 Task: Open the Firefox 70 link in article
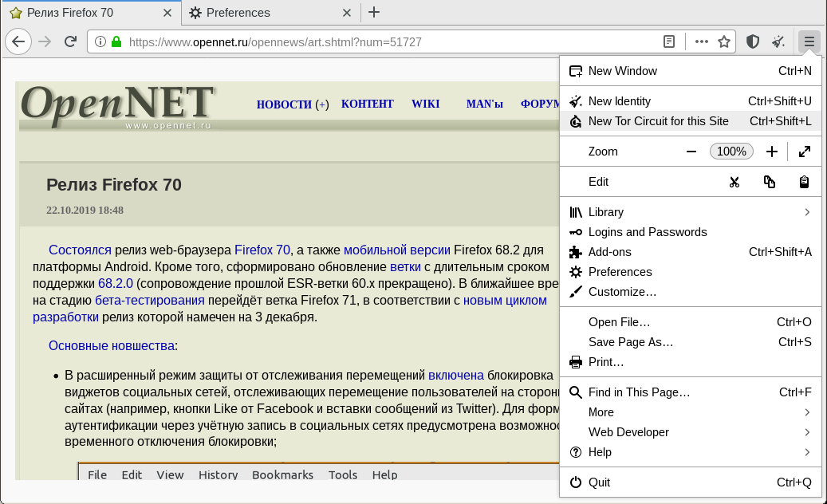pos(263,249)
